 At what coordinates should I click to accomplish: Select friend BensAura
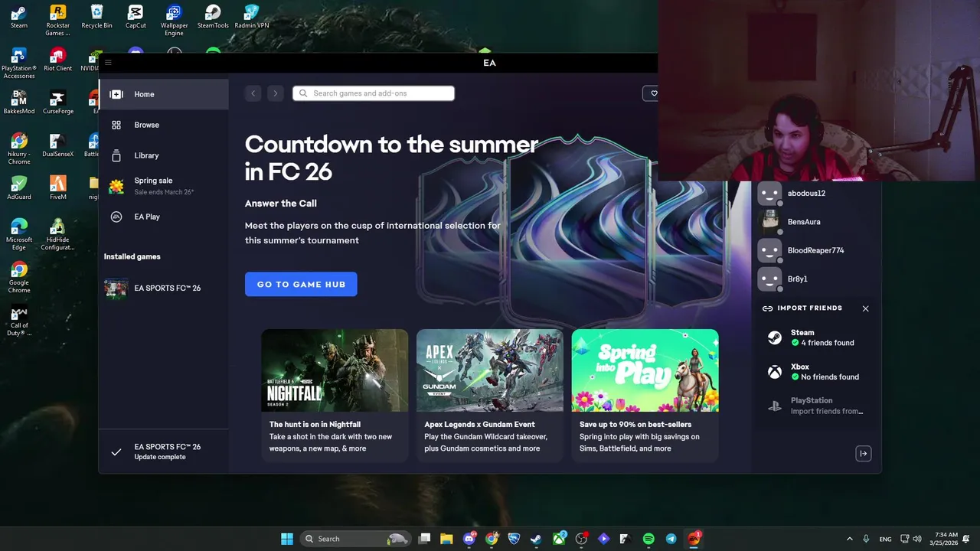816,222
